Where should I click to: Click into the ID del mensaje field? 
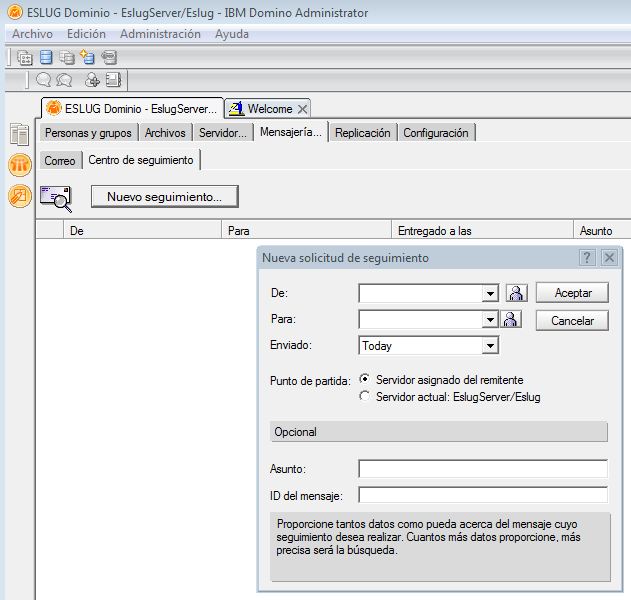tap(483, 495)
